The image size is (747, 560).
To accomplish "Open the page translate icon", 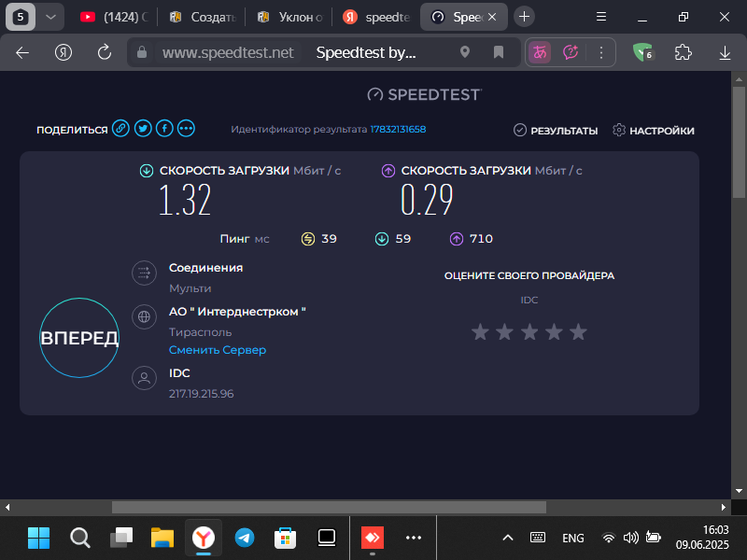I will pos(540,52).
